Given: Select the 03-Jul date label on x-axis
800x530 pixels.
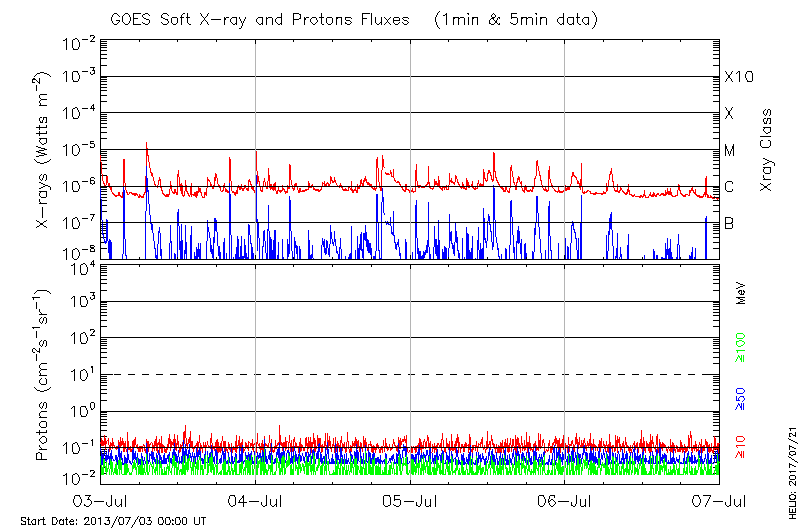Looking at the screenshot, I should pyautogui.click(x=102, y=500).
